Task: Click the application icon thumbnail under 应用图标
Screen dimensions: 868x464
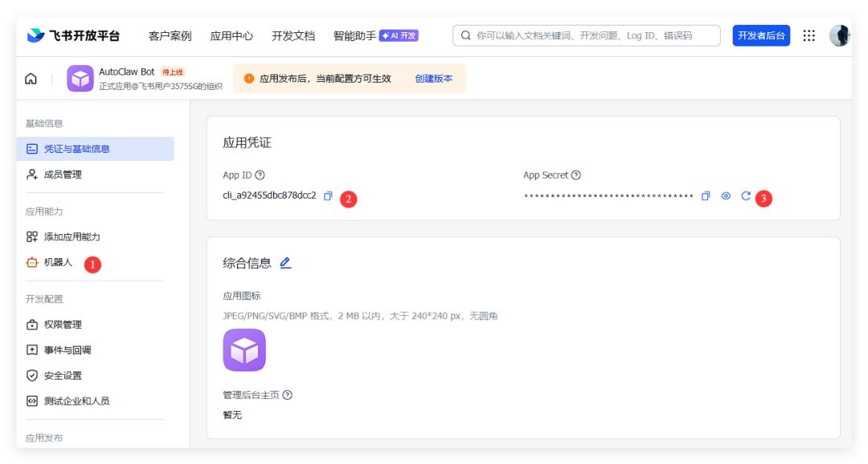Action: pos(244,350)
